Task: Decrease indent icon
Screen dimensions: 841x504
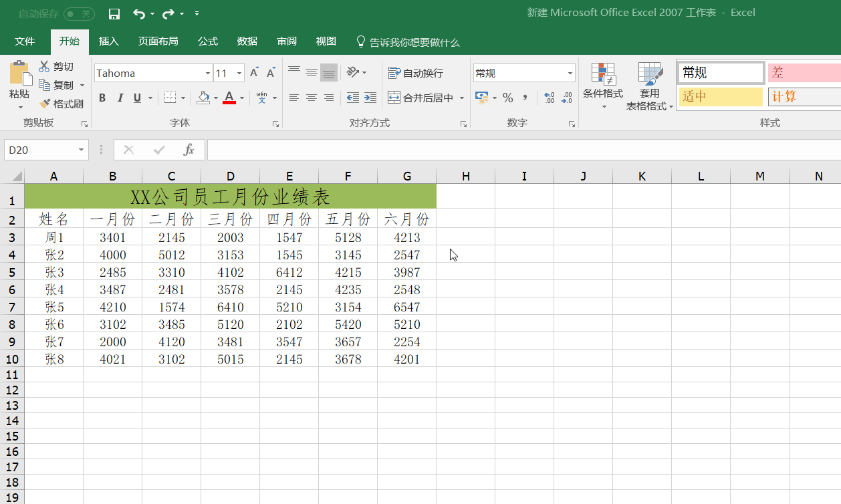Action: [353, 98]
